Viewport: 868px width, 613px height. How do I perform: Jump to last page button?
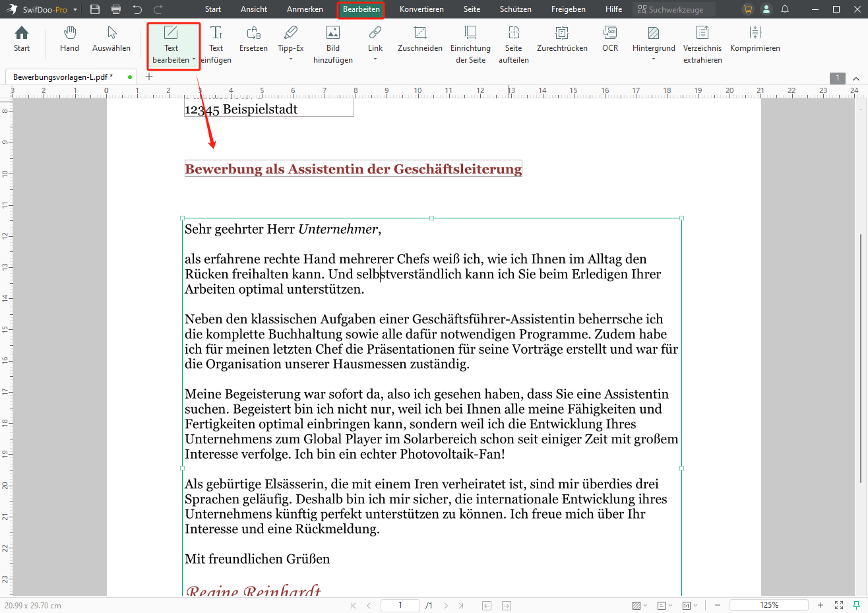click(461, 605)
